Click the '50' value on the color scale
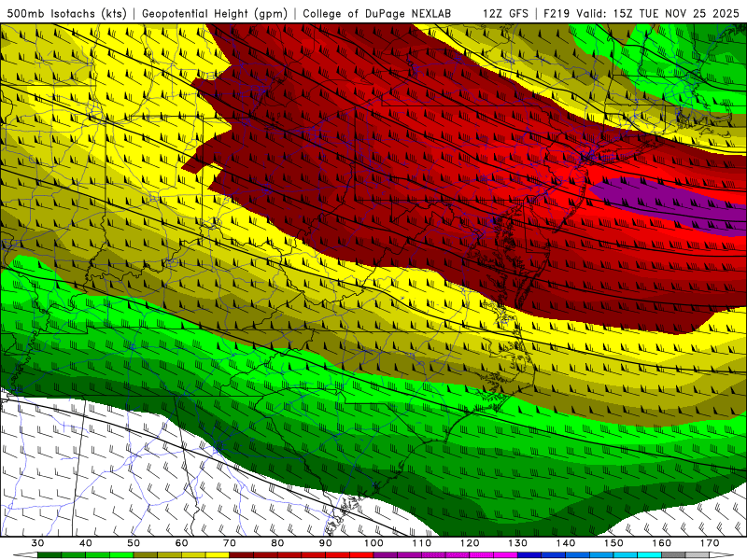The width and height of the screenshot is (747, 560). (x=134, y=543)
